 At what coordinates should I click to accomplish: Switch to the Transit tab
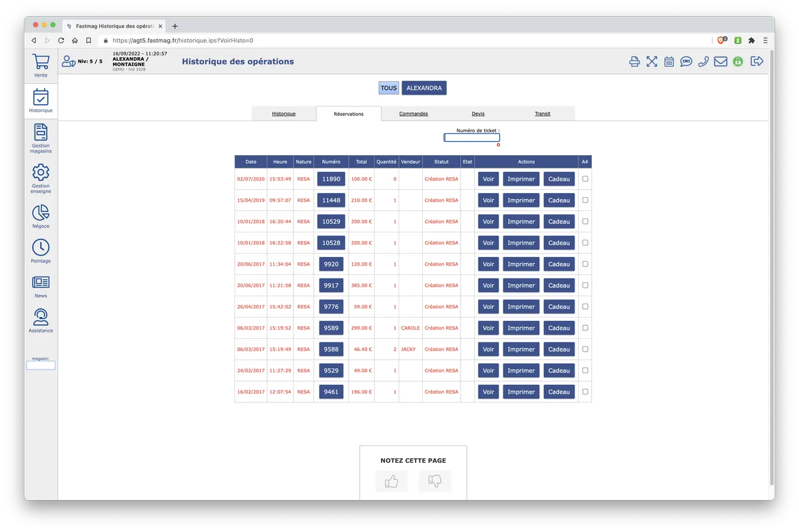coord(543,114)
